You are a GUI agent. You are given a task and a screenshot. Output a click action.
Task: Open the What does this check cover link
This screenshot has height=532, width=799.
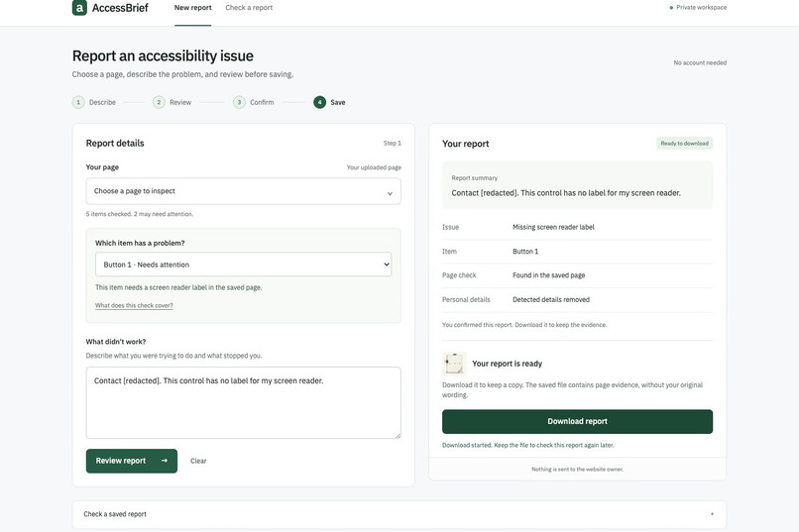pyautogui.click(x=134, y=305)
